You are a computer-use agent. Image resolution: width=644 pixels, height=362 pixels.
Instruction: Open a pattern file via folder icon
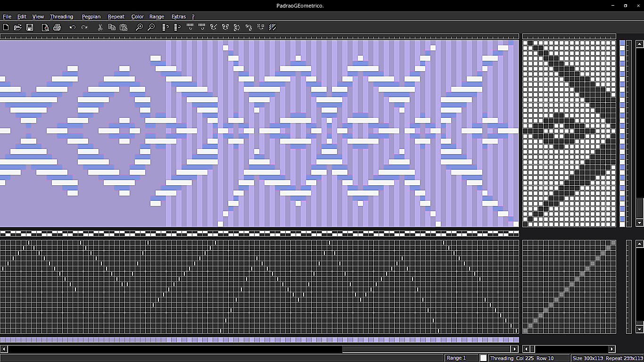click(18, 27)
